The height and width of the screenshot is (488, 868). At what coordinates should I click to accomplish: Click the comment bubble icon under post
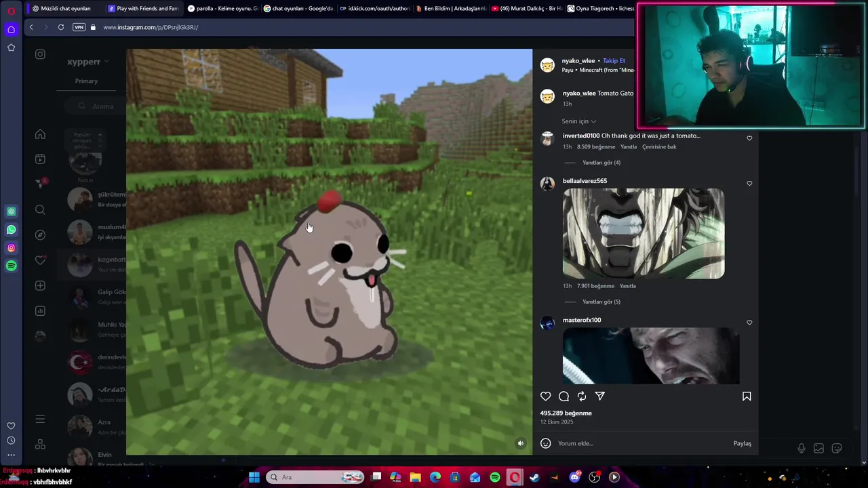click(x=564, y=396)
